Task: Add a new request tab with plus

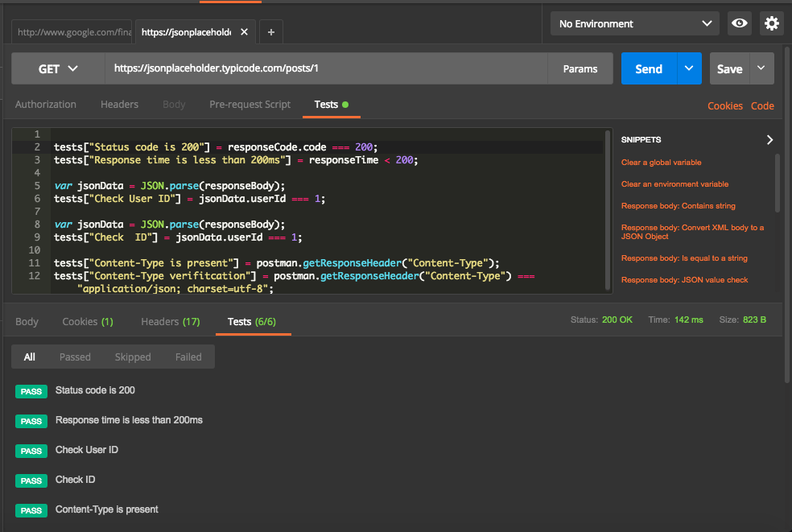Action: 271,32
